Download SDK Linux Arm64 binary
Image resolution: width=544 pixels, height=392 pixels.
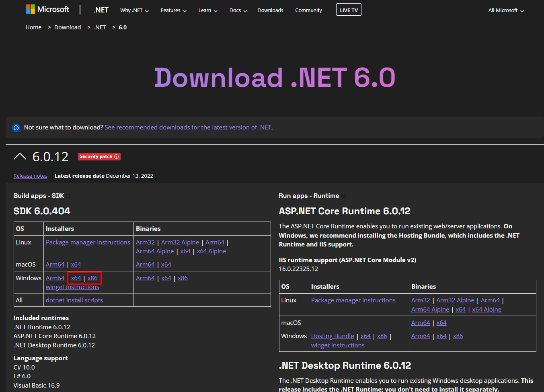click(215, 242)
